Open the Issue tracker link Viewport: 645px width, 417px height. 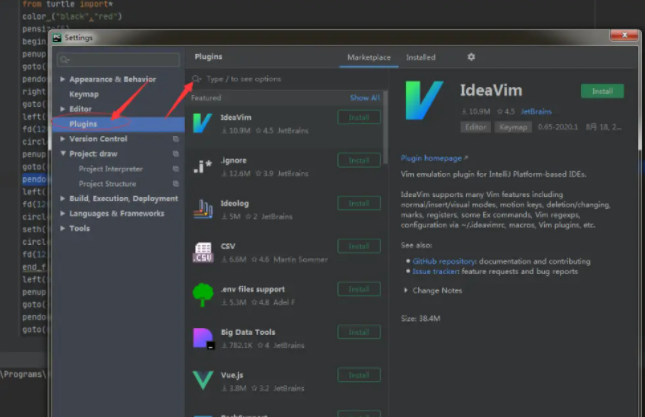click(436, 271)
